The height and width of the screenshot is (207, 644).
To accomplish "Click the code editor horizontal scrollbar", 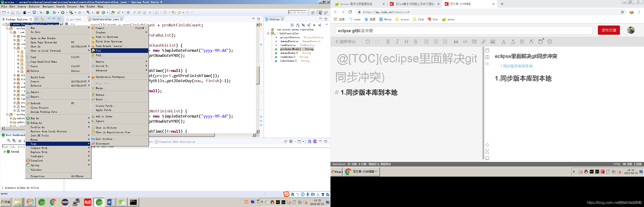I will point(182,135).
